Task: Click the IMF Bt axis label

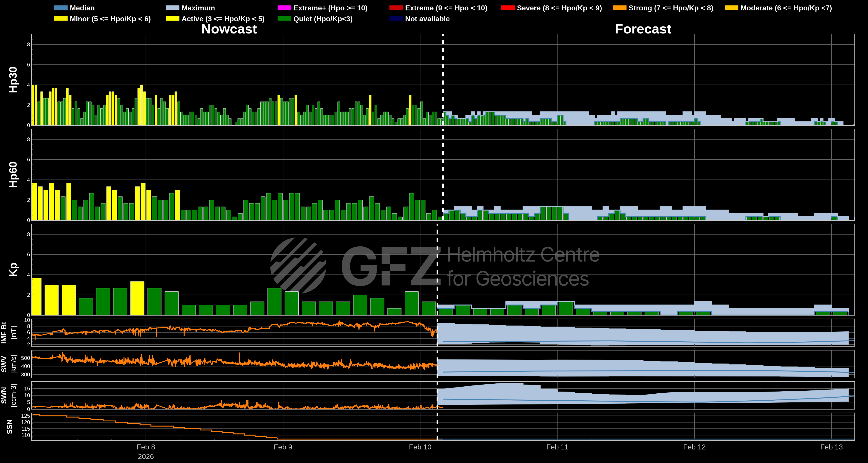Action: pos(4,332)
